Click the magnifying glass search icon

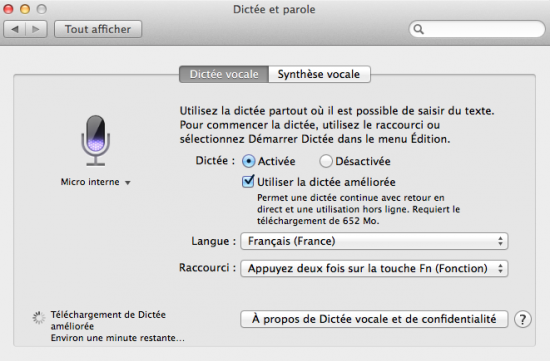point(418,29)
